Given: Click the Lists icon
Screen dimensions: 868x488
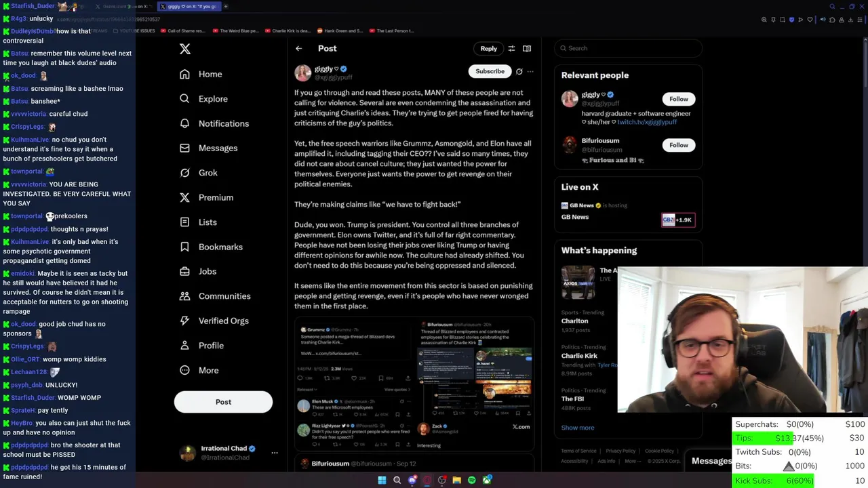Looking at the screenshot, I should (184, 222).
